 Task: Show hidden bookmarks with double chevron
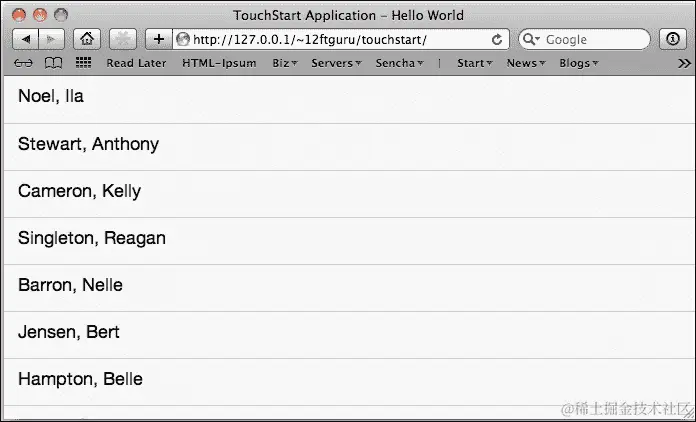684,63
